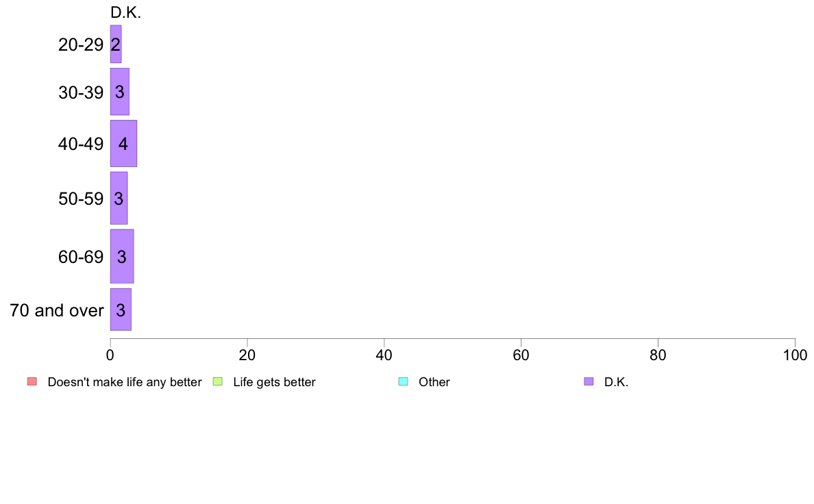This screenshot has width=814, height=504.
Task: Click the cyan Other legend swatch
Action: pyautogui.click(x=403, y=381)
